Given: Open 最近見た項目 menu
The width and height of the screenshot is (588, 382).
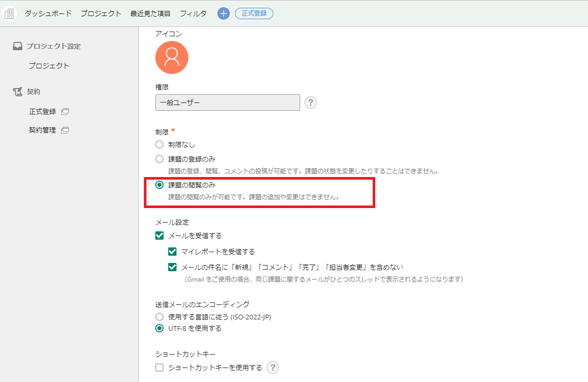Looking at the screenshot, I should 151,13.
